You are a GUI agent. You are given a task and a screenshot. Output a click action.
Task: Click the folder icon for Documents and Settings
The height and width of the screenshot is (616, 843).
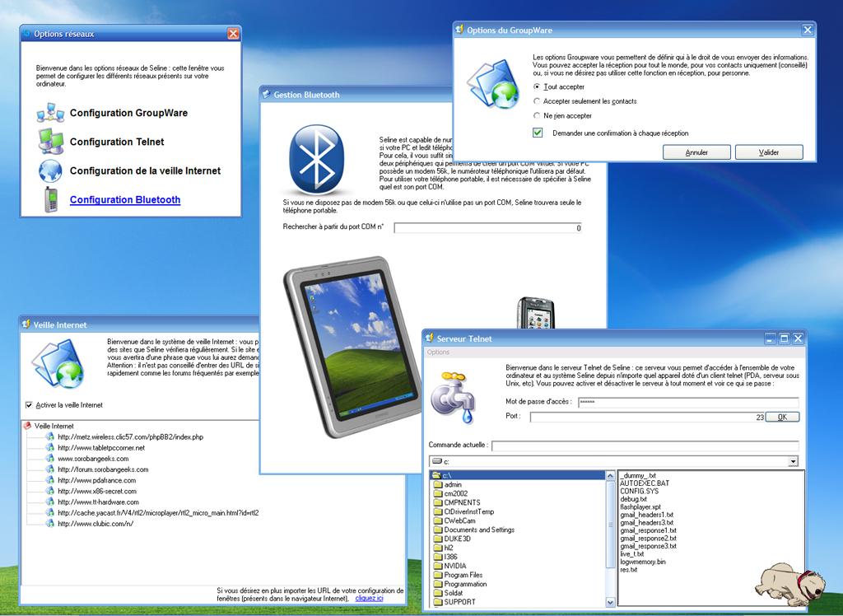click(438, 530)
